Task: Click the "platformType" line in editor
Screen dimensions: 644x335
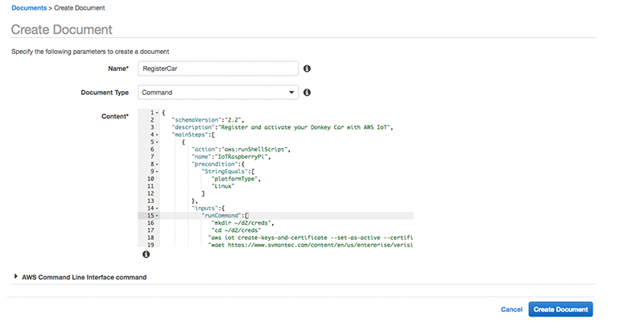Action: click(x=236, y=179)
